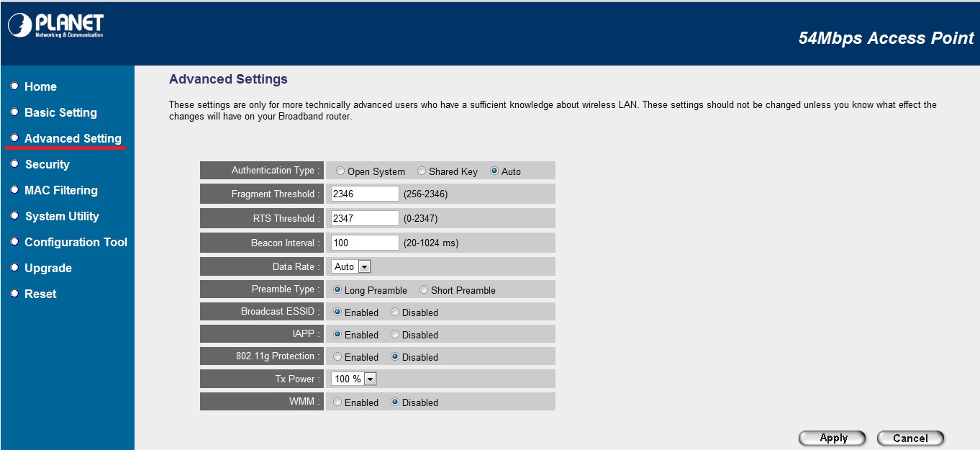Choose Shared Key authentication option
Viewport: 980px width, 450px height.
pyautogui.click(x=422, y=171)
